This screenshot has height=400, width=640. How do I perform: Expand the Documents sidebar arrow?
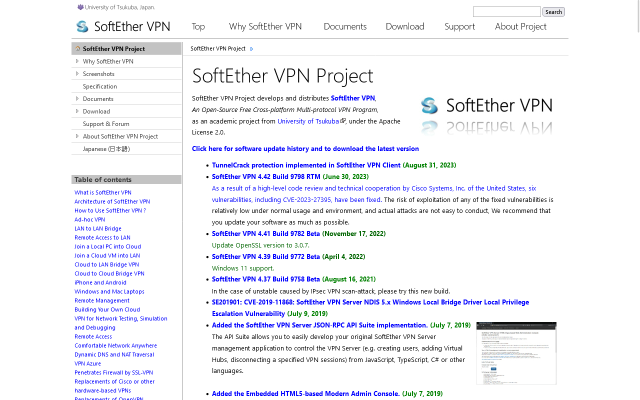click(x=77, y=98)
